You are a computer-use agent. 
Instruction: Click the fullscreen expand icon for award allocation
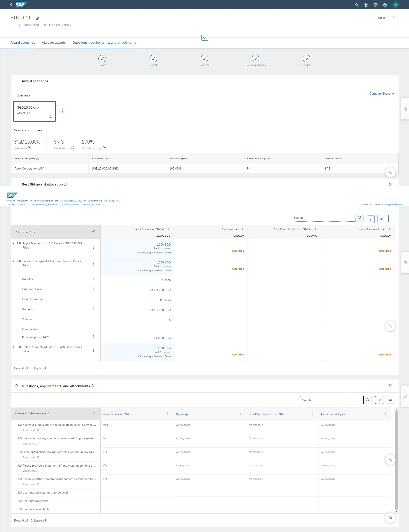pos(390,185)
